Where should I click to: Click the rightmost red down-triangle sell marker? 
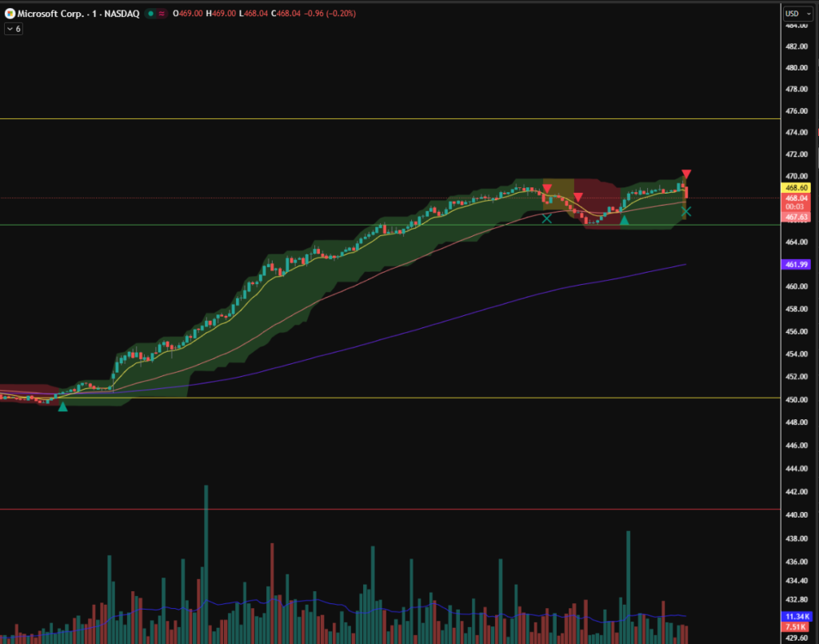[686, 174]
